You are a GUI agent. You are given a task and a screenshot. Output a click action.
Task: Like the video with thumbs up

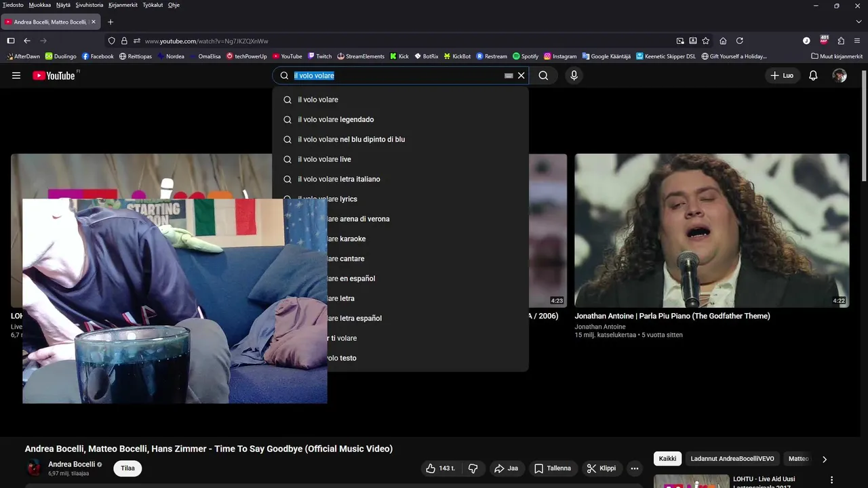(441, 468)
